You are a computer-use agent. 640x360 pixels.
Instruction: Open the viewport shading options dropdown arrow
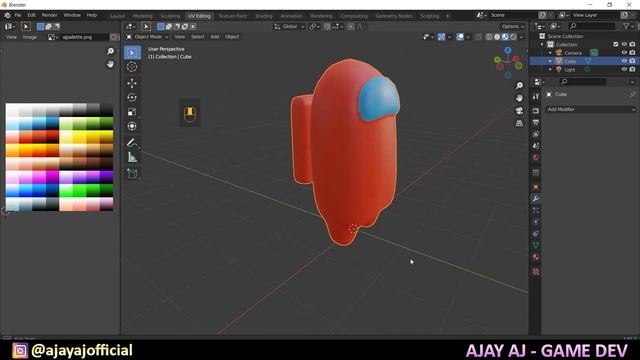[521, 37]
